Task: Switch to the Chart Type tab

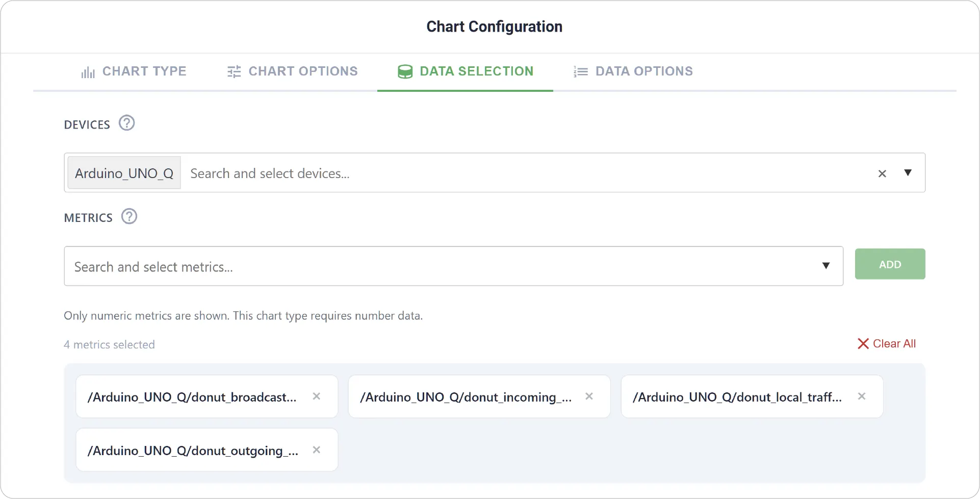Action: pos(134,71)
